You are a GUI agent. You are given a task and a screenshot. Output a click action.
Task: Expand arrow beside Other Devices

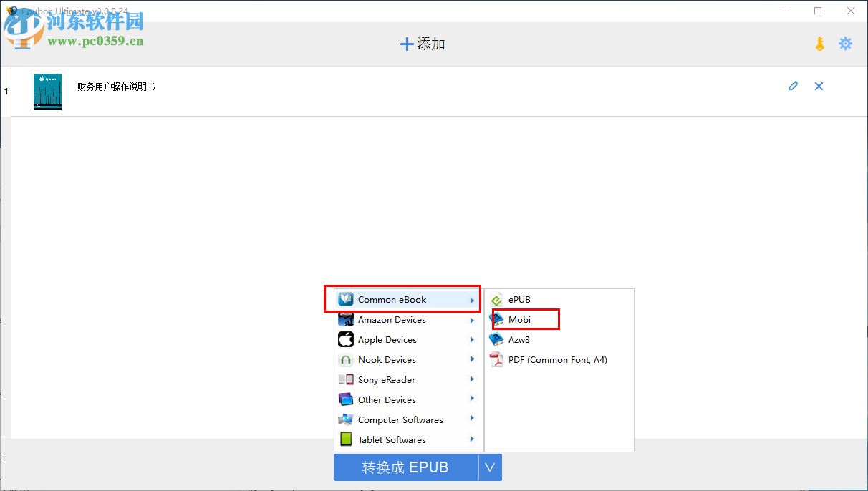pos(472,399)
